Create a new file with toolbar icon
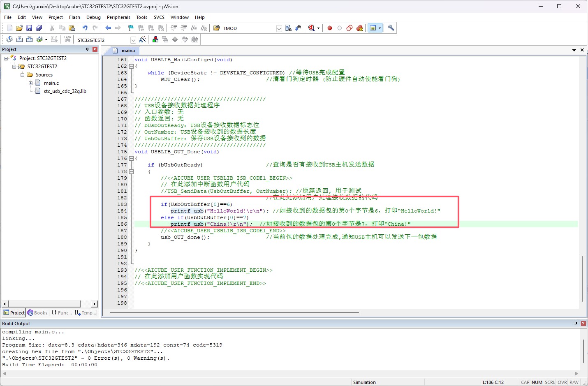Screen dimensions: 588x386 pyautogui.click(x=9, y=28)
